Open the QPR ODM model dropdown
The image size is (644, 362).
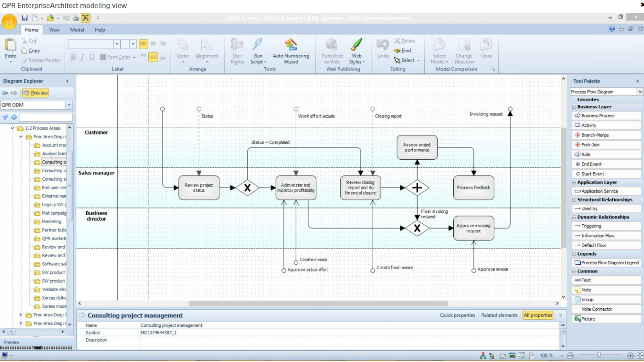click(x=69, y=105)
